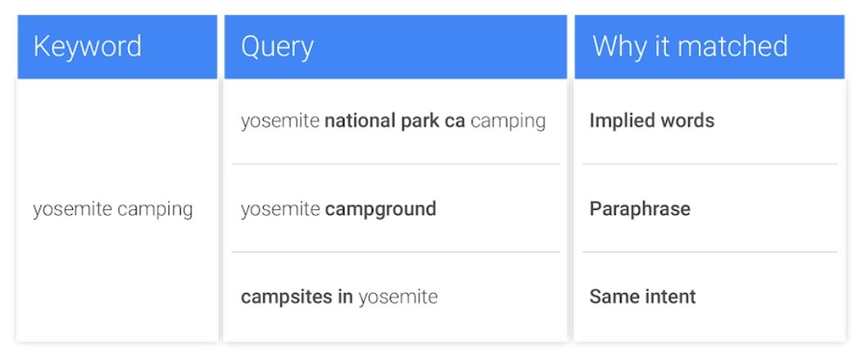
Task: Select the Query column header
Action: [x=277, y=46]
